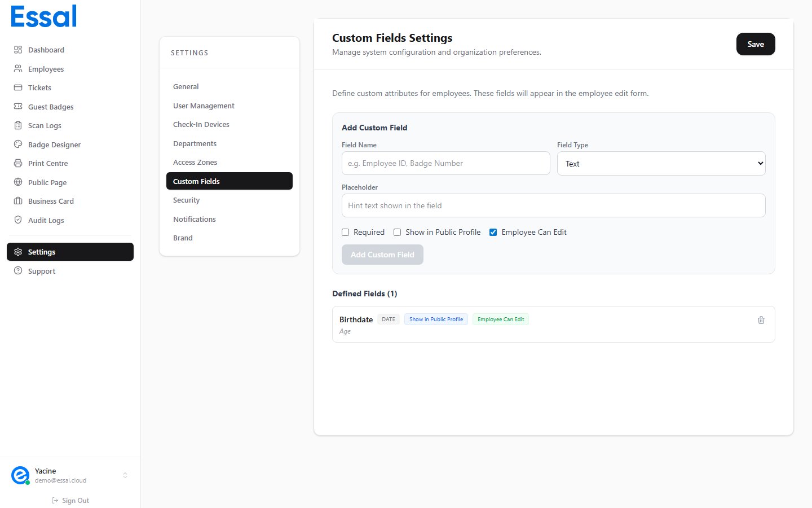View Audit Logs page

click(x=70, y=220)
